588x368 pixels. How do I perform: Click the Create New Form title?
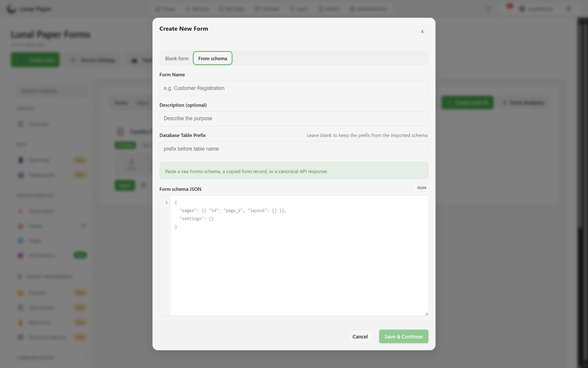tap(184, 29)
